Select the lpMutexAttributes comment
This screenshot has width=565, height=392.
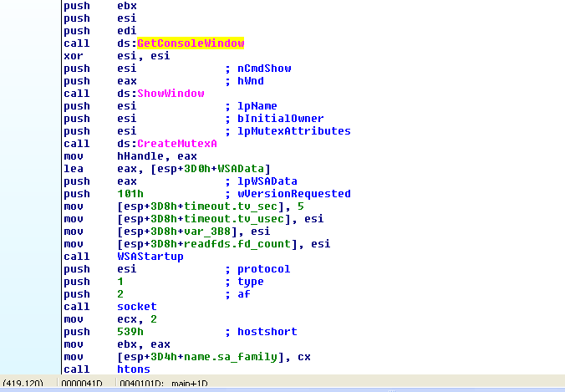click(x=293, y=131)
